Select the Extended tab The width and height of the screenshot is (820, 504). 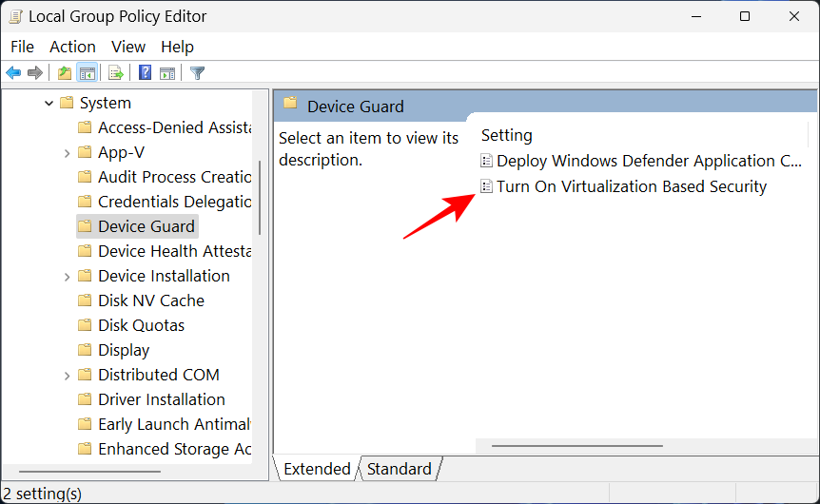317,469
